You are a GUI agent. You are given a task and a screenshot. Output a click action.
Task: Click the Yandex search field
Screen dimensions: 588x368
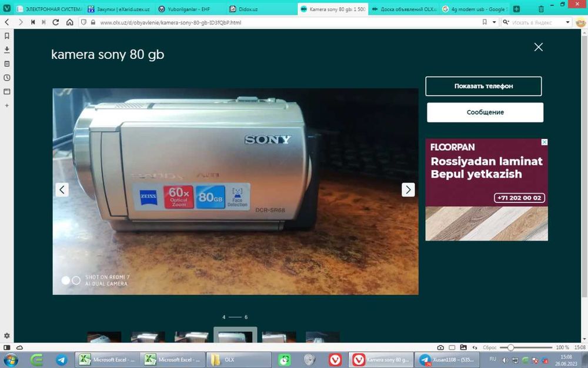(x=537, y=22)
